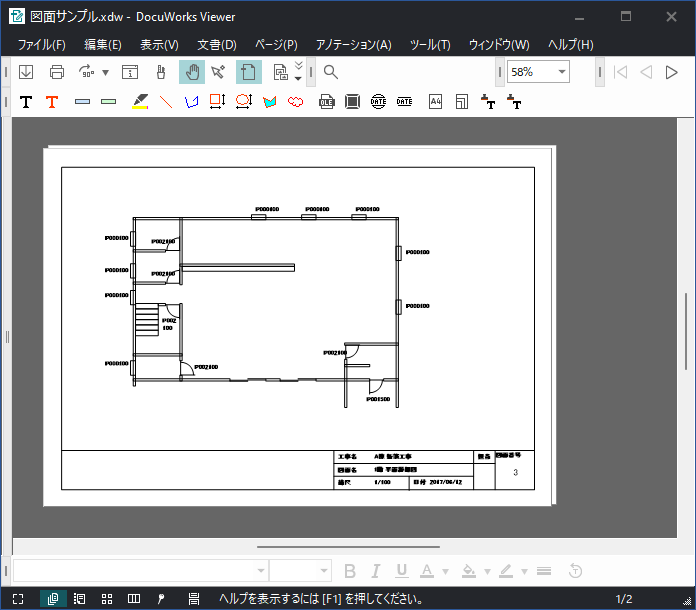696x610 pixels.
Task: Click the fill color bucket button
Action: tap(469, 571)
